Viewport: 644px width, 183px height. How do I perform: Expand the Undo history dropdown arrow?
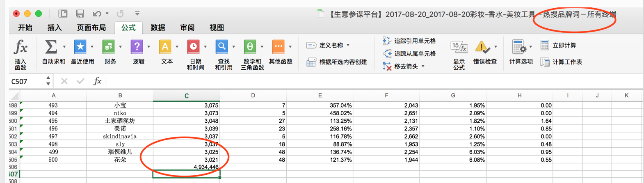107,14
